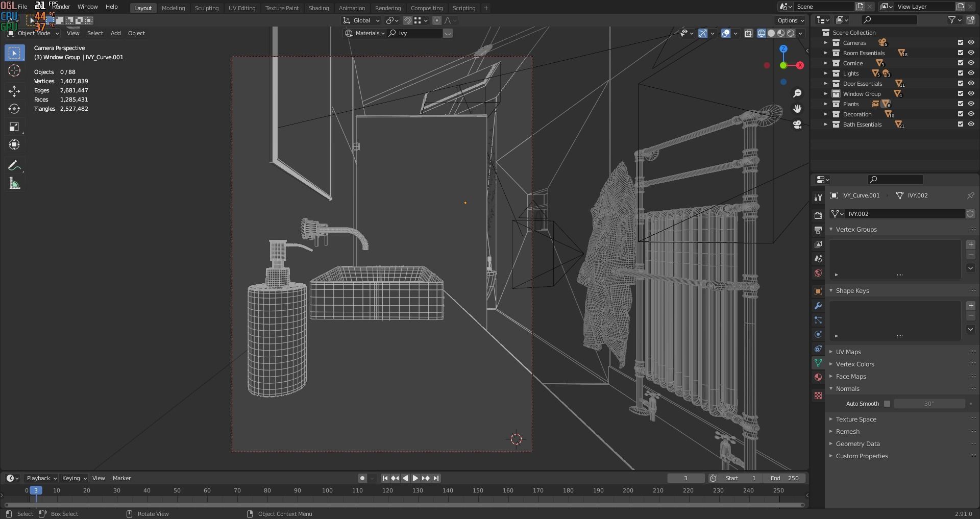Exclude Decoration collection via checkbox
The width and height of the screenshot is (980, 519).
[x=960, y=114]
